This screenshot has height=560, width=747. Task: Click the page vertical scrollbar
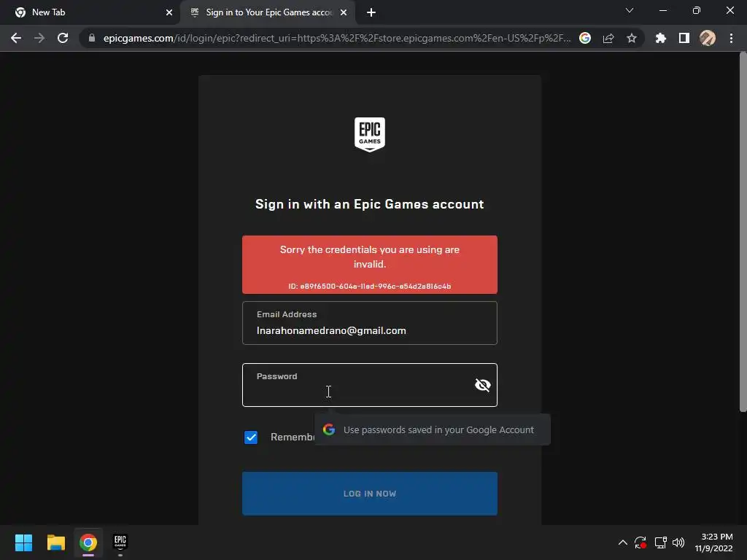point(743,232)
